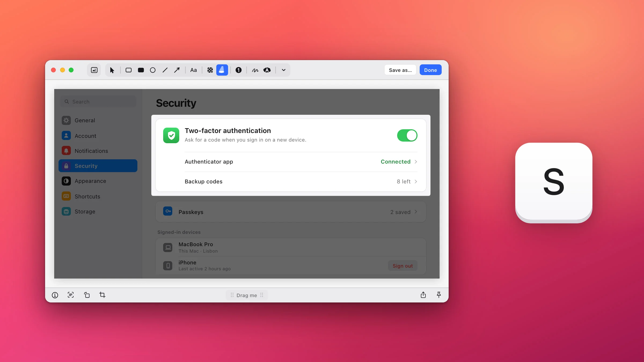Click the Drag me handle

click(247, 295)
